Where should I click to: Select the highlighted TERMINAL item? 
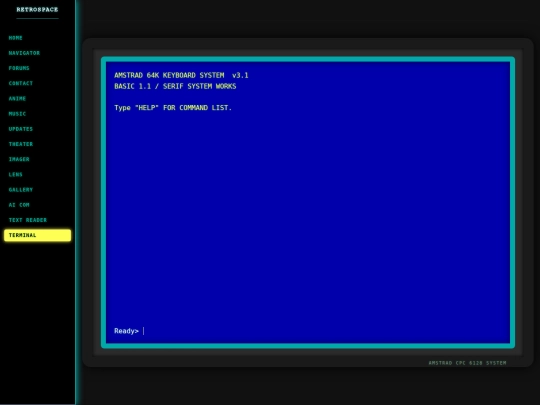38,235
